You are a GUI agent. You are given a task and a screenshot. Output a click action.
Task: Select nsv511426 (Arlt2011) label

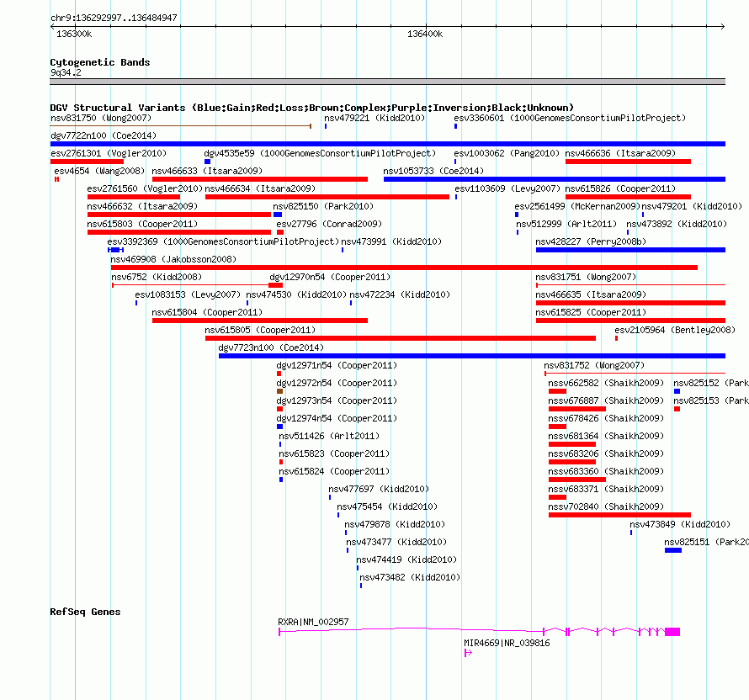[329, 436]
